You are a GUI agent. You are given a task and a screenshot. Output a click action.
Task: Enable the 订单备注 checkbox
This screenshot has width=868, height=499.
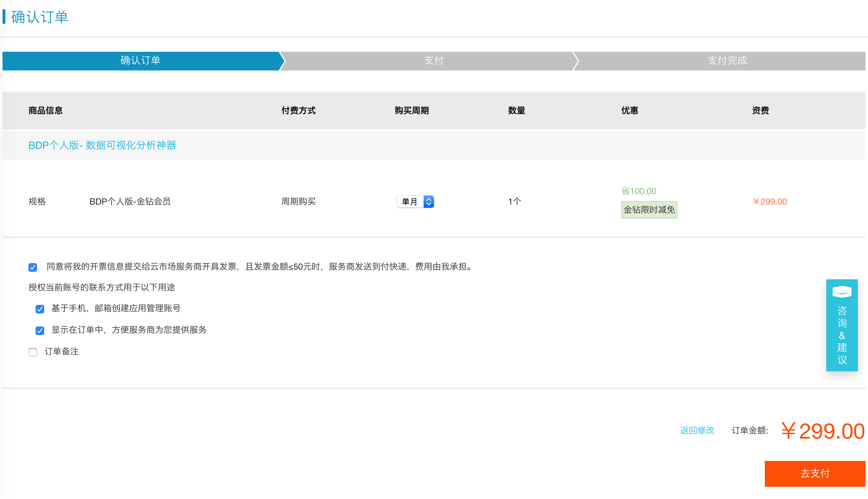pyautogui.click(x=33, y=352)
